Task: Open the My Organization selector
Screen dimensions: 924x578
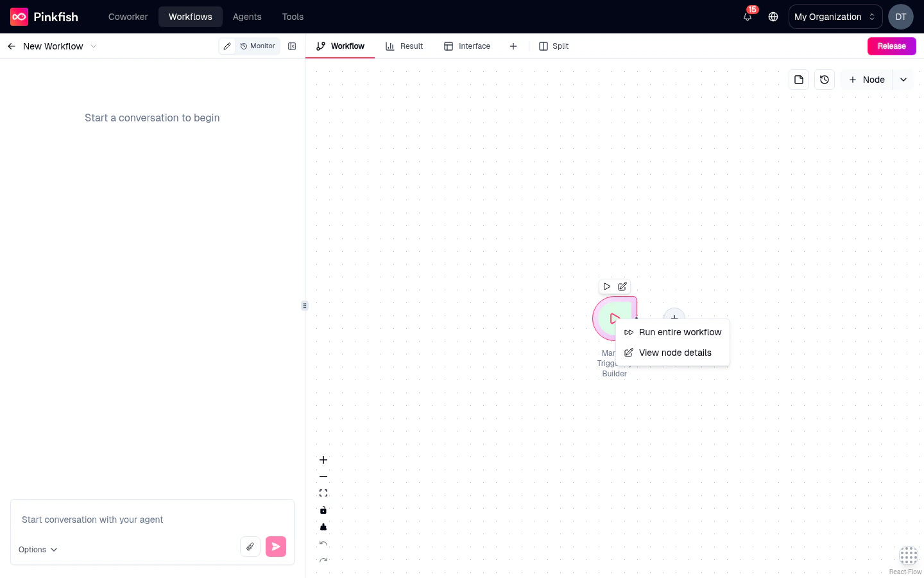Action: tap(835, 17)
